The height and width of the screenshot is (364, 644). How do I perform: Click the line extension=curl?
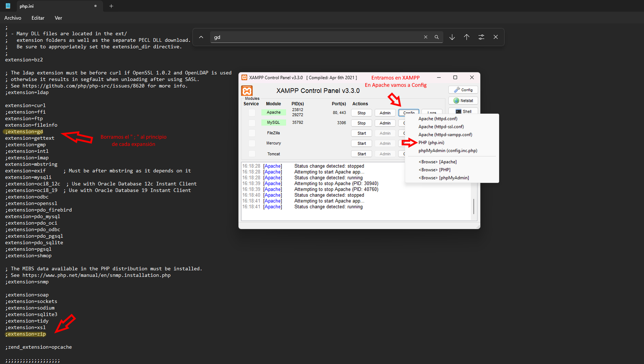[x=25, y=105]
